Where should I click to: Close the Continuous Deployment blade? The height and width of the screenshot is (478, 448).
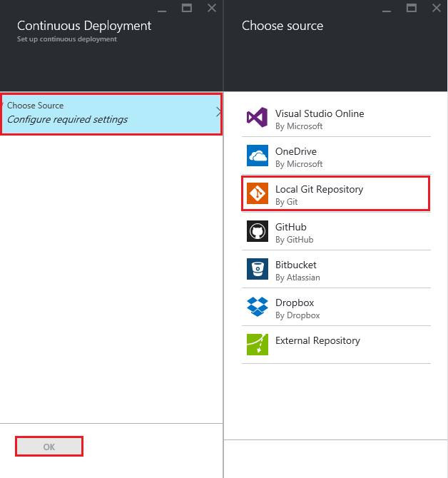pos(212,8)
